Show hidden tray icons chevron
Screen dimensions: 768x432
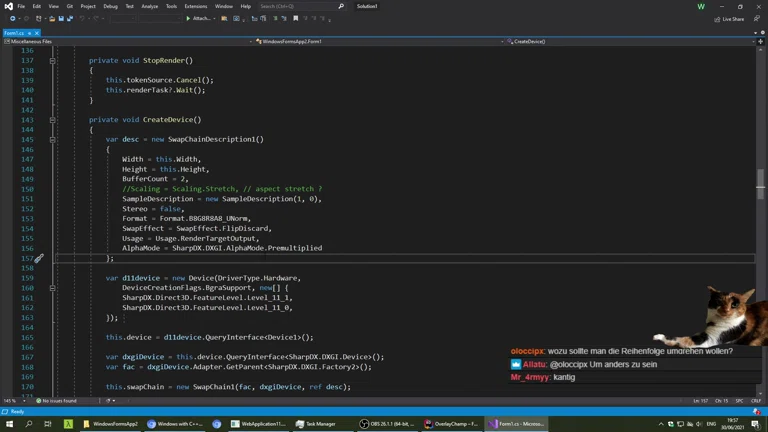tap(661, 424)
